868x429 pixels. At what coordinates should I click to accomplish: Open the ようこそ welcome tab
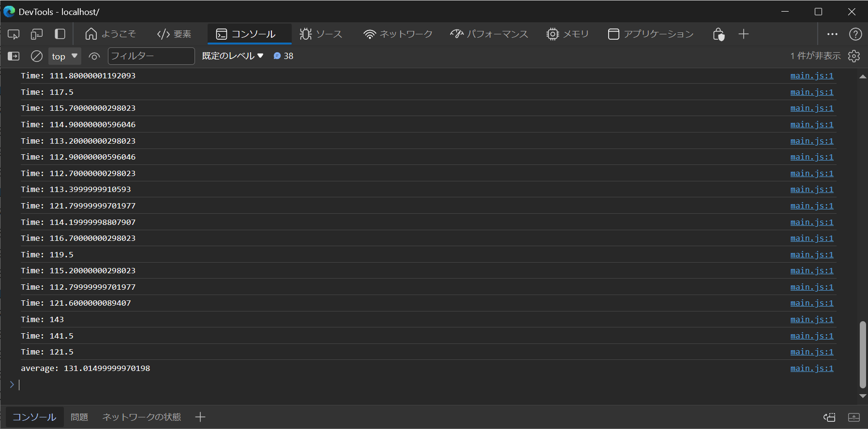pos(111,34)
